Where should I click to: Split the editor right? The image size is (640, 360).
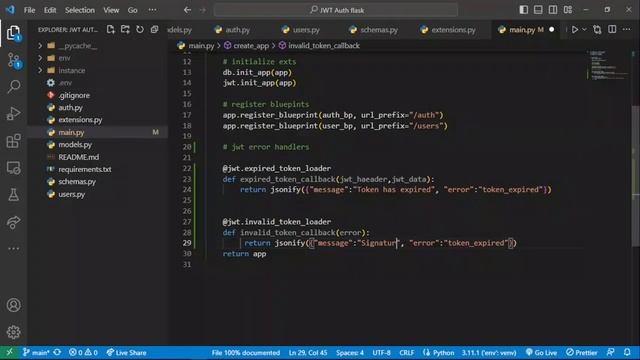click(612, 29)
